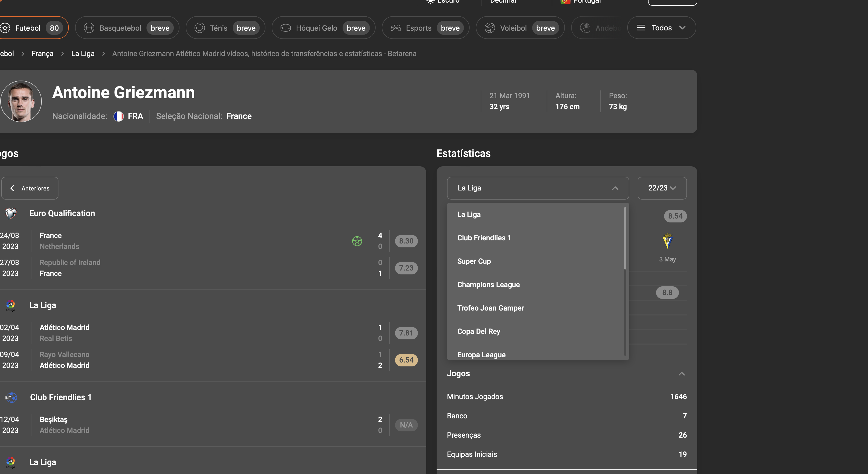This screenshot has width=868, height=474.
Task: Click the Cádiz club crest near 3 May
Action: [667, 241]
